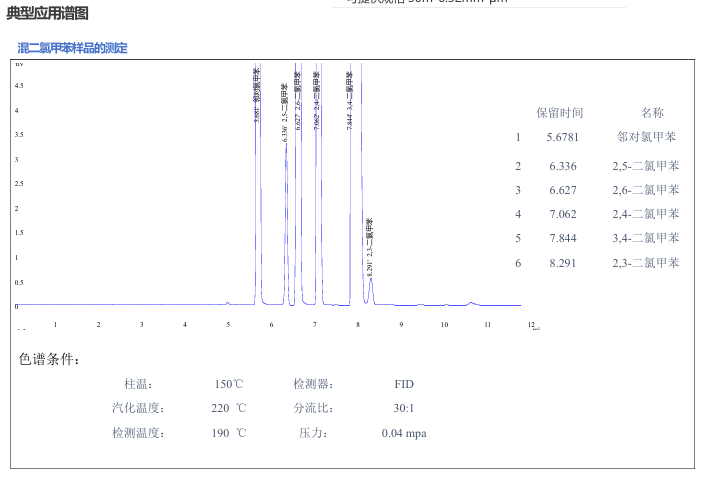728x494 pixels.
Task: Click the mv unit label on y-axis
Action: pyautogui.click(x=19, y=64)
